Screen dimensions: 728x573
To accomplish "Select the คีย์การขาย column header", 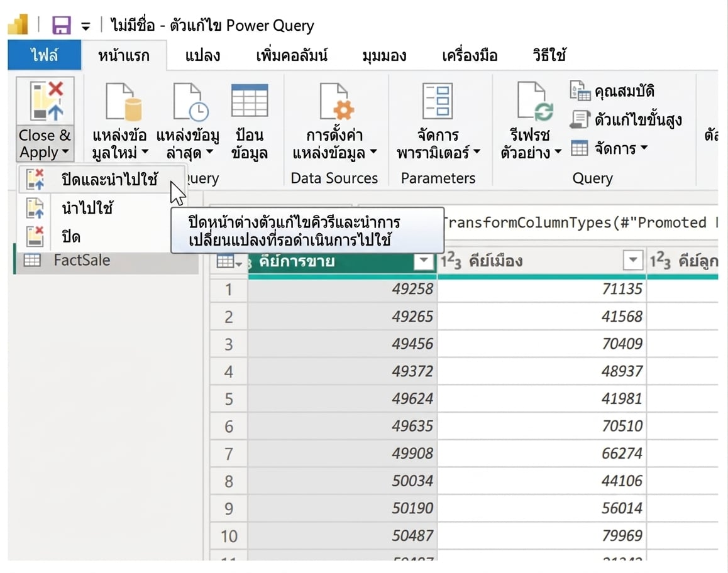I will (332, 261).
